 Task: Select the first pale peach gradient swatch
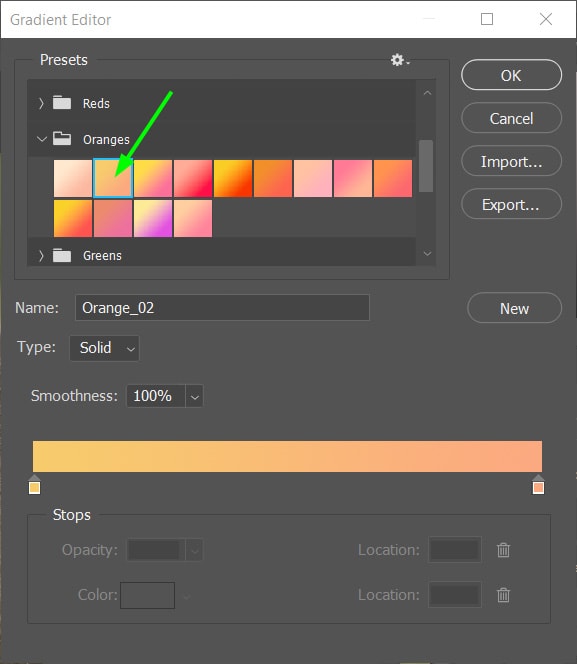click(x=73, y=178)
